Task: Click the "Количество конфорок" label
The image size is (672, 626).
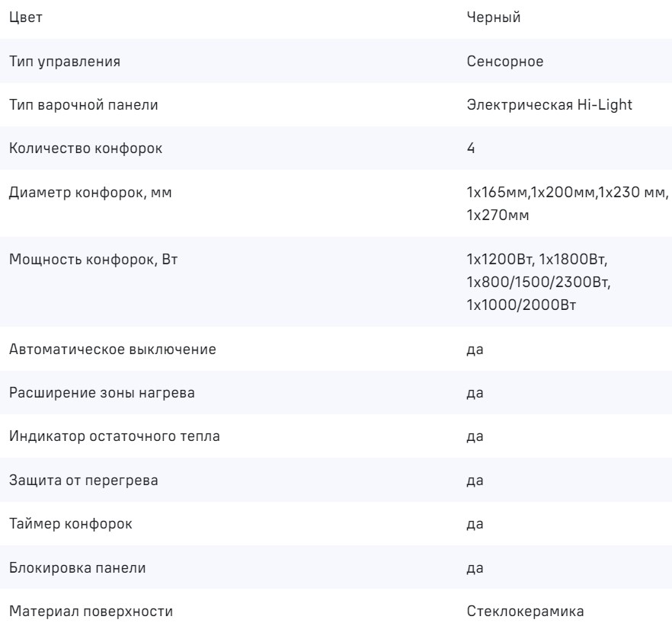Action: click(85, 149)
